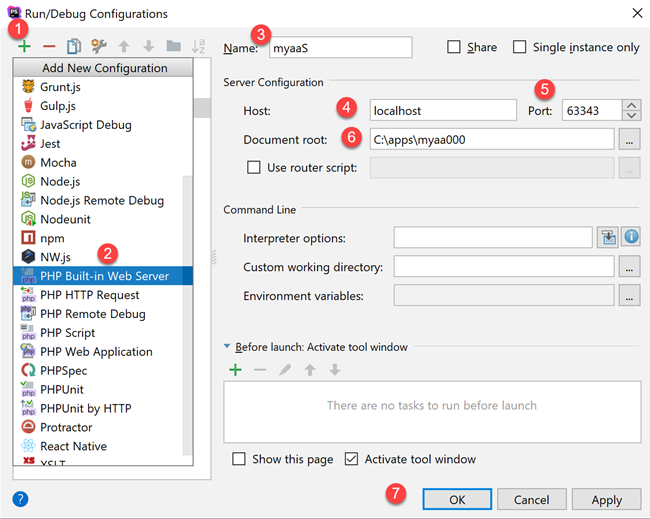Click the Interpreter options field
The height and width of the screenshot is (519, 650).
click(493, 238)
